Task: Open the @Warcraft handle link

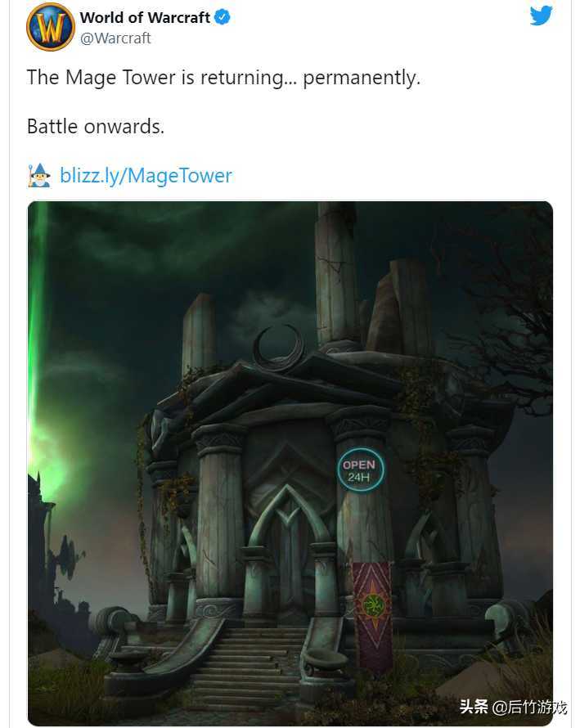Action: [x=115, y=38]
